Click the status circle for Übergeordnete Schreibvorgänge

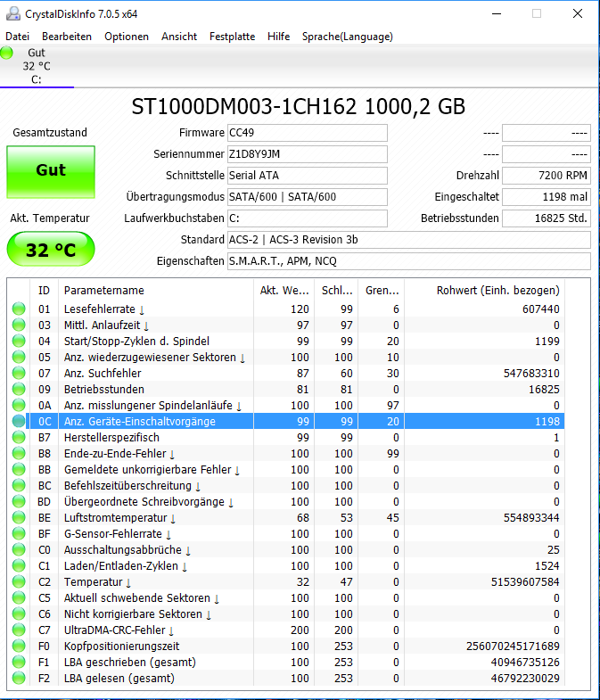(x=19, y=502)
